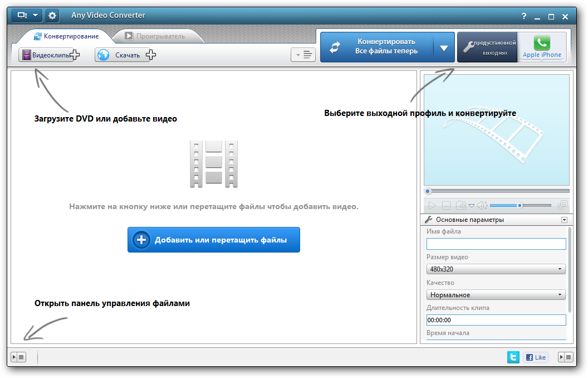The width and height of the screenshot is (588, 378).
Task: Toggle the file management panel at bottom left
Action: point(18,357)
